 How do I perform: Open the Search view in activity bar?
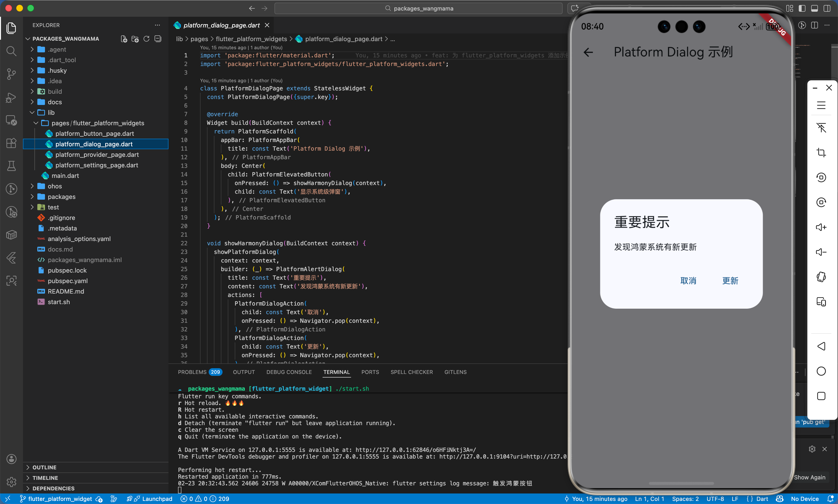(x=11, y=51)
